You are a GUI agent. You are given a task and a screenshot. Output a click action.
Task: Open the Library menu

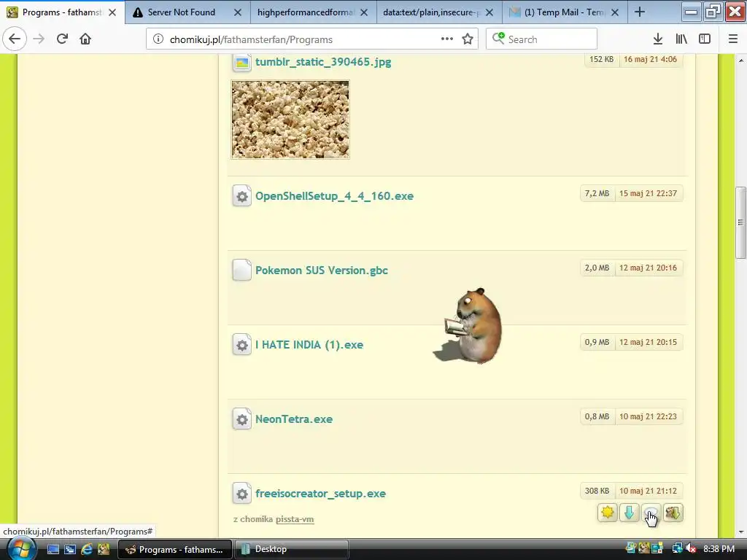click(x=681, y=39)
